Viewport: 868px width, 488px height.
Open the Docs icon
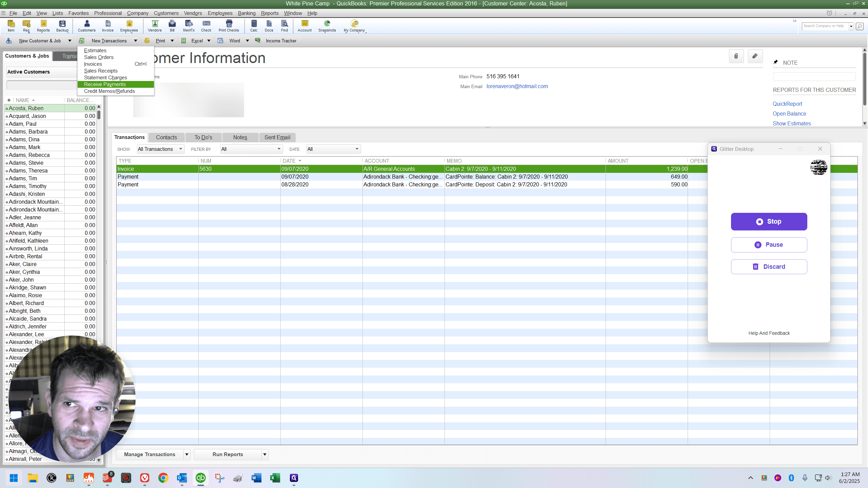point(269,26)
